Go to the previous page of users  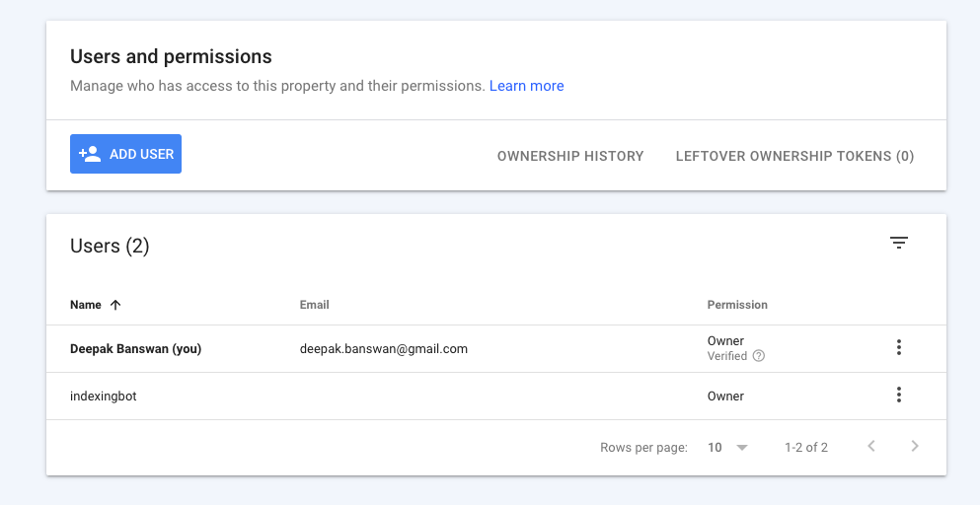[x=871, y=447]
